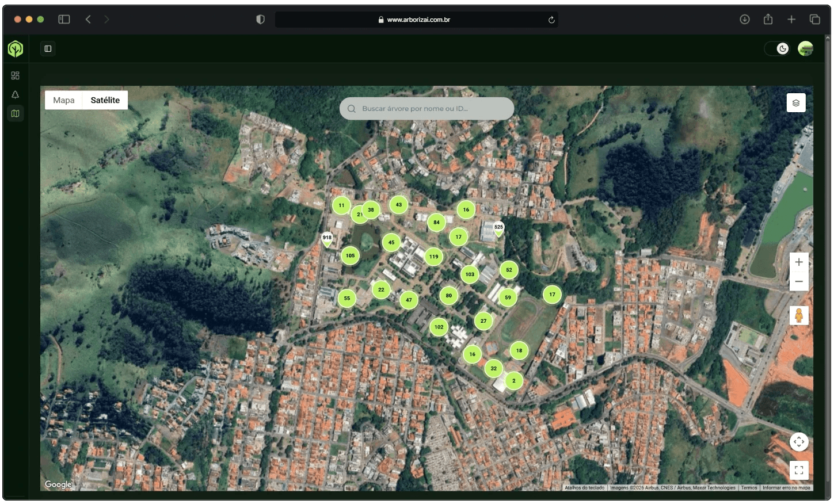Image resolution: width=834 pixels, height=504 pixels.
Task: Reload the page
Action: click(x=551, y=20)
